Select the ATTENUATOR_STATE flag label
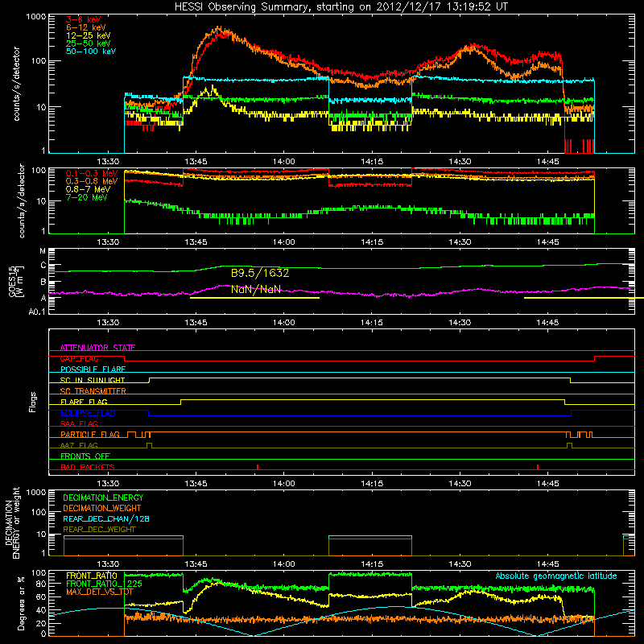This screenshot has height=644, width=644. [97, 348]
